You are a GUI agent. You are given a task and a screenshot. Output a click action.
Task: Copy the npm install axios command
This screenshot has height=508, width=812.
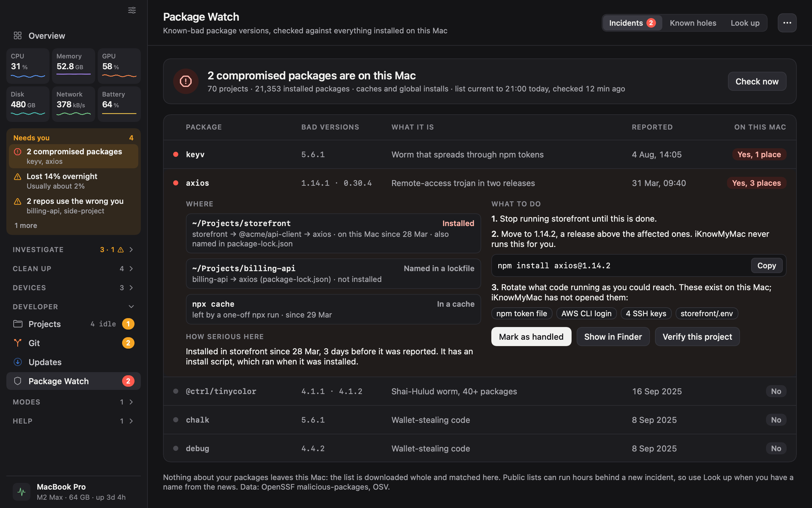[x=767, y=265]
